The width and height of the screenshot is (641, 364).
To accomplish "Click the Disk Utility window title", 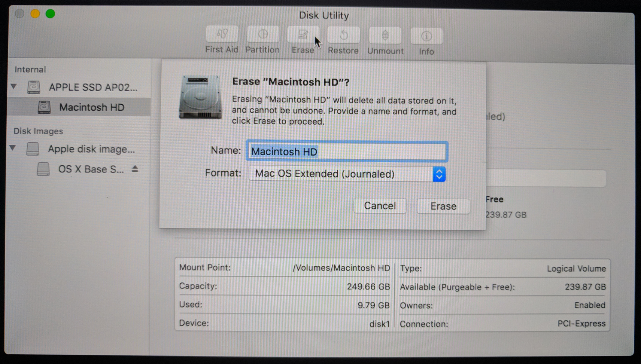I will point(324,15).
